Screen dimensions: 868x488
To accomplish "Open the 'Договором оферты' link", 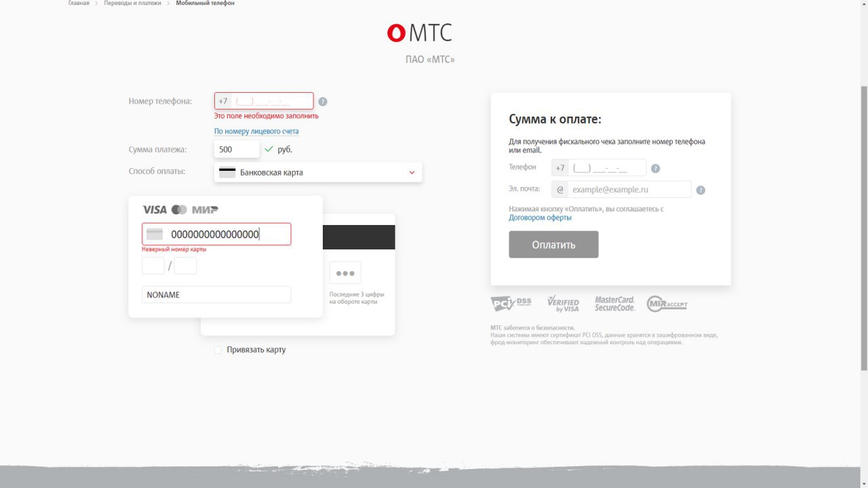I will (x=540, y=218).
